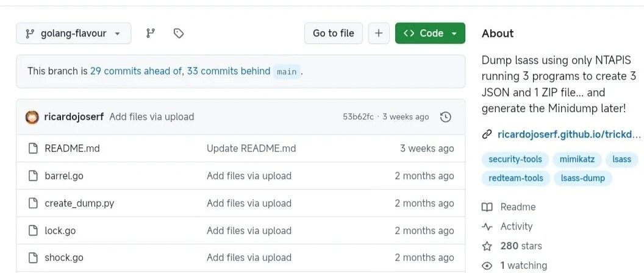
Task: Click the link chain icon in About
Action: pos(487,134)
